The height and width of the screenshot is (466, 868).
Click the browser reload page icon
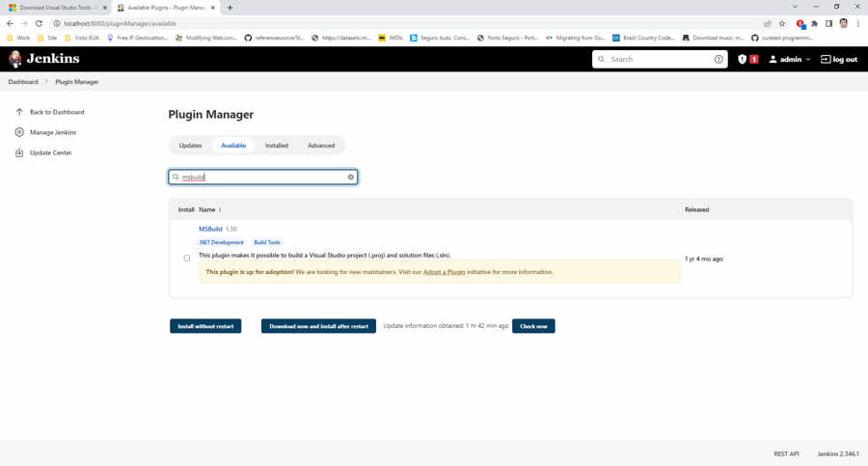pos(39,23)
